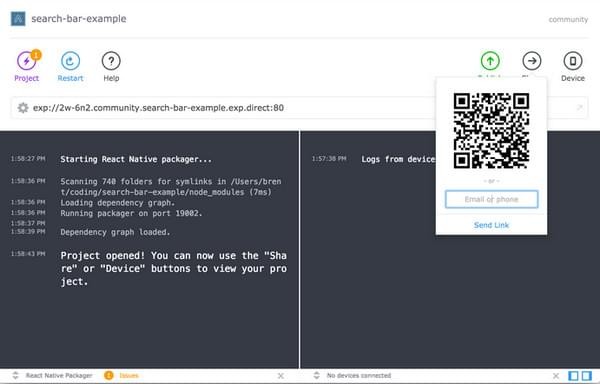This screenshot has height=384, width=600.
Task: Click the green Publish arrow icon
Action: (x=490, y=61)
